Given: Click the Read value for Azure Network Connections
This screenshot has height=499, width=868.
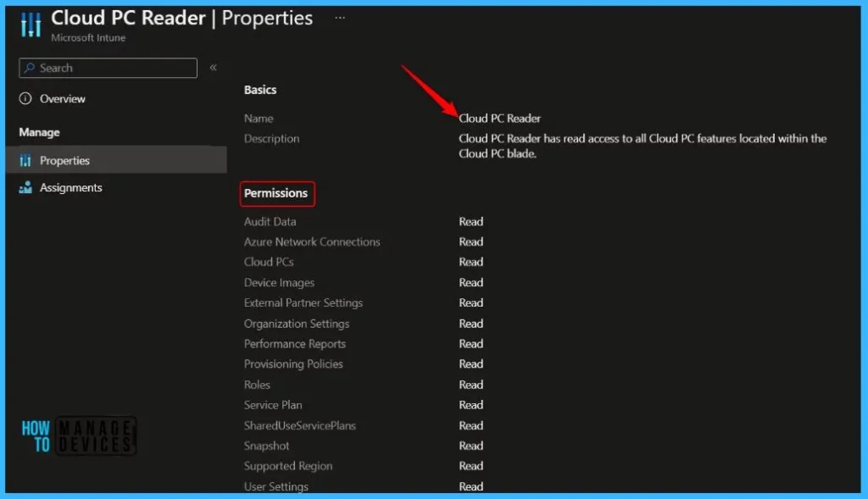Looking at the screenshot, I should tap(471, 241).
